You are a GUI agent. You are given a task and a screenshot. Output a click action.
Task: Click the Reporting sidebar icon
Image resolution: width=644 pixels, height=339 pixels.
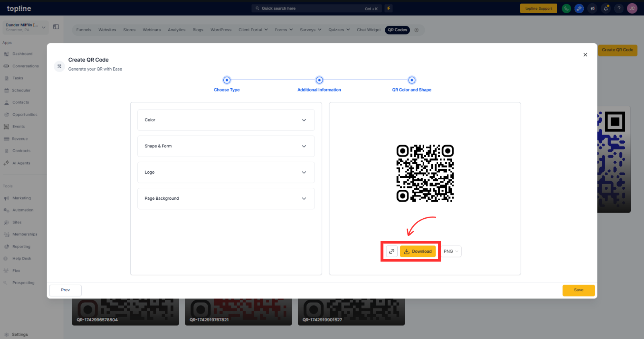pos(6,247)
